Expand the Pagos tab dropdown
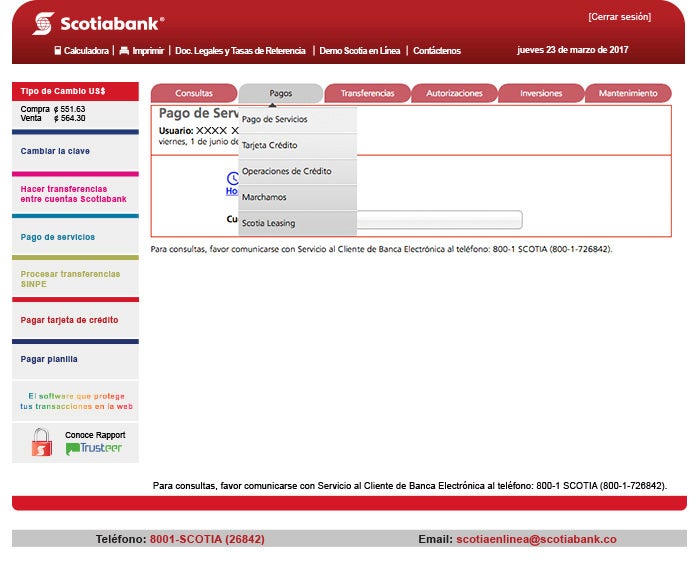The height and width of the screenshot is (561, 700). click(x=281, y=93)
